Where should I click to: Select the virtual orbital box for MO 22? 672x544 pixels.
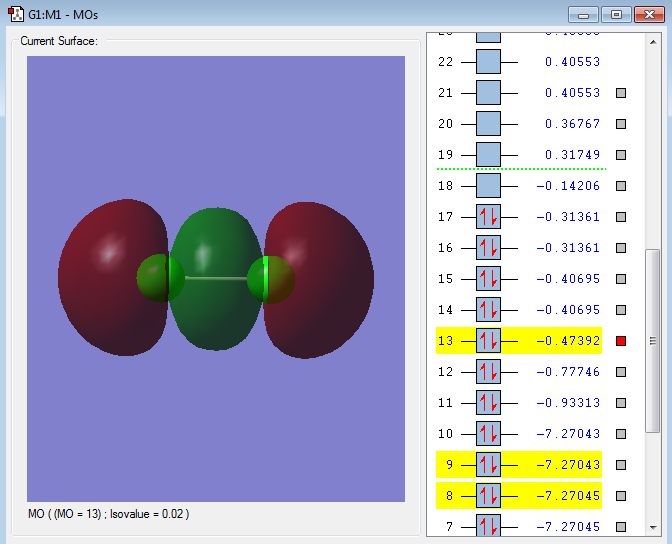(489, 61)
